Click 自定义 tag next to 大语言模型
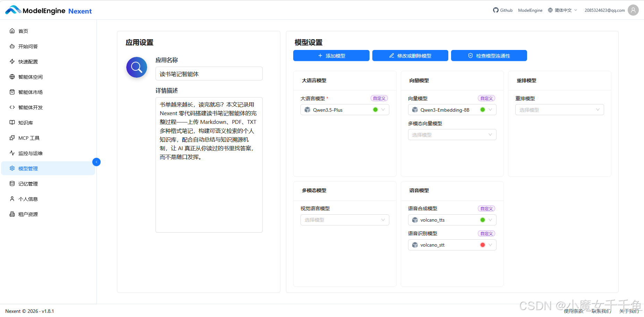The image size is (644, 317). [379, 98]
